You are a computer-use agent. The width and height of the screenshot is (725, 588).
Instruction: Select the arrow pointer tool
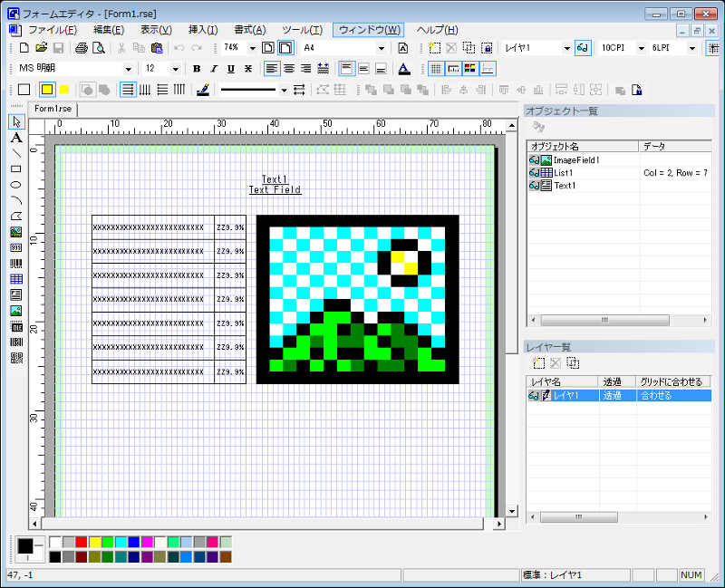(16, 122)
